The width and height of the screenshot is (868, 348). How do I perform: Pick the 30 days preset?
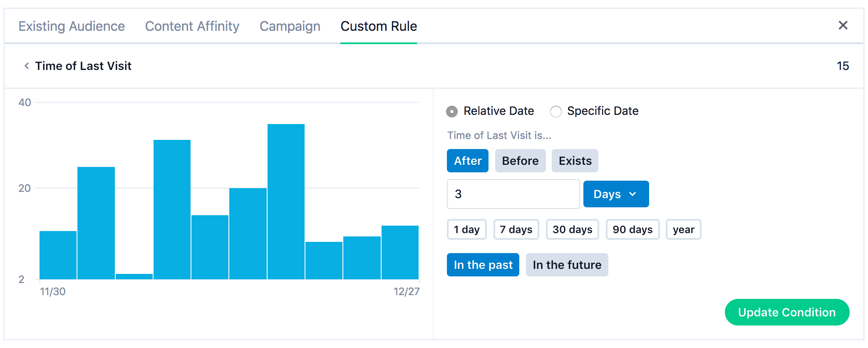coord(572,229)
